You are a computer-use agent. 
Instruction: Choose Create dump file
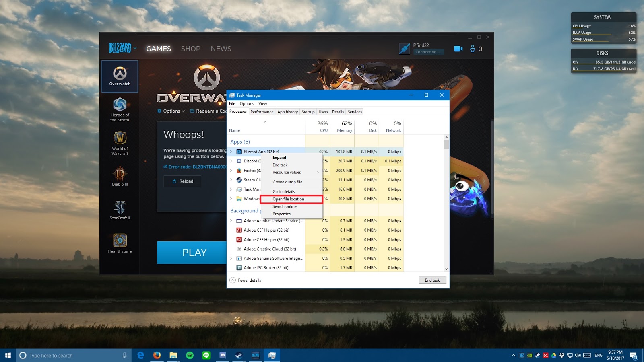click(292, 182)
